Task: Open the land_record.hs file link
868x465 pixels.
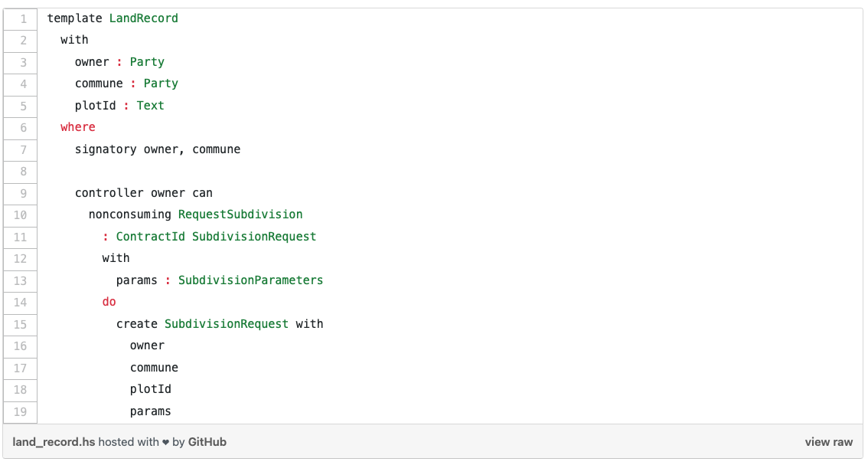Action: pyautogui.click(x=54, y=442)
